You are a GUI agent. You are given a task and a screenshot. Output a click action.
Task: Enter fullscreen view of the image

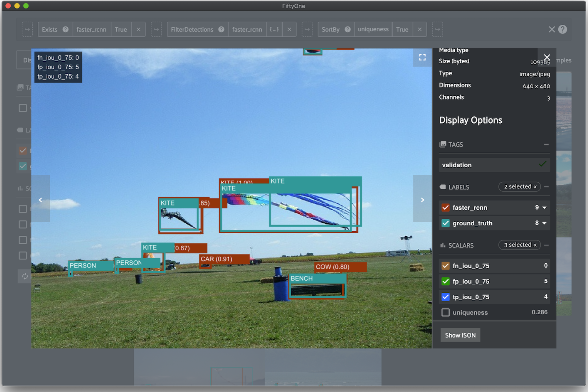click(422, 58)
